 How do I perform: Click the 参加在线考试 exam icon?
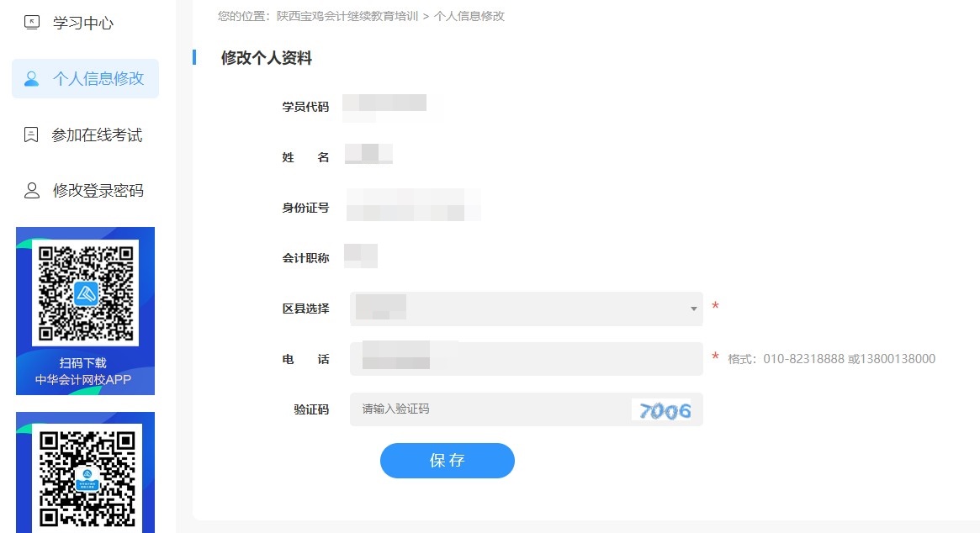tap(29, 134)
